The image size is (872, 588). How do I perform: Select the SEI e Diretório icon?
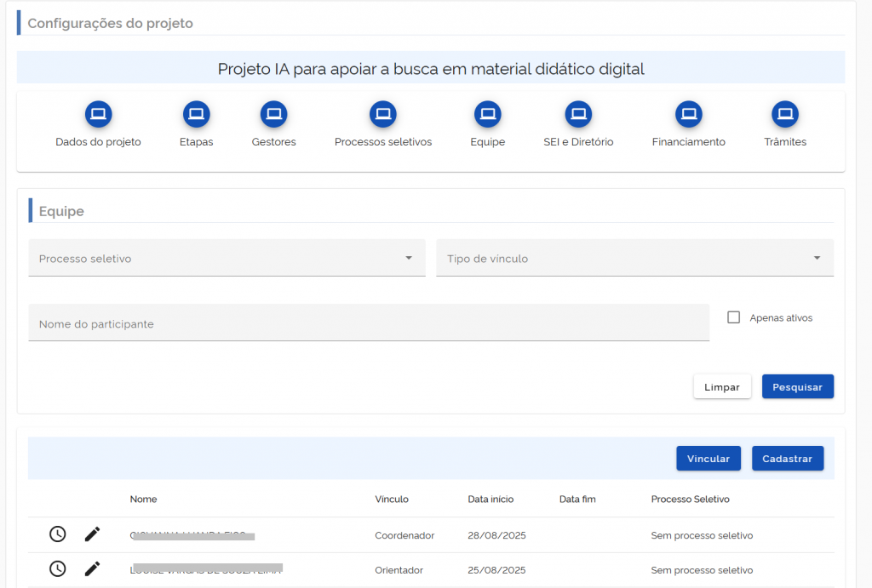578,114
